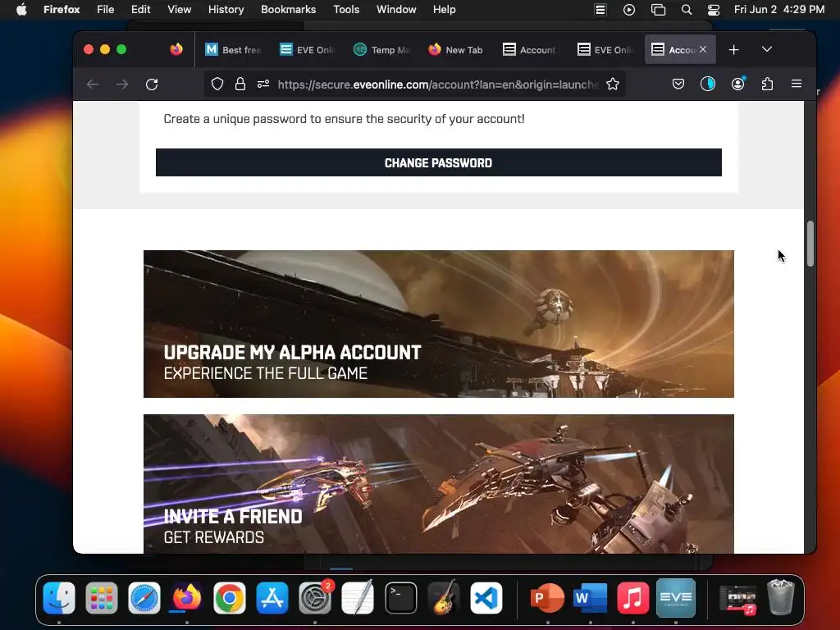
Task: Open the Upgrade My Alpha Account banner
Action: click(438, 323)
